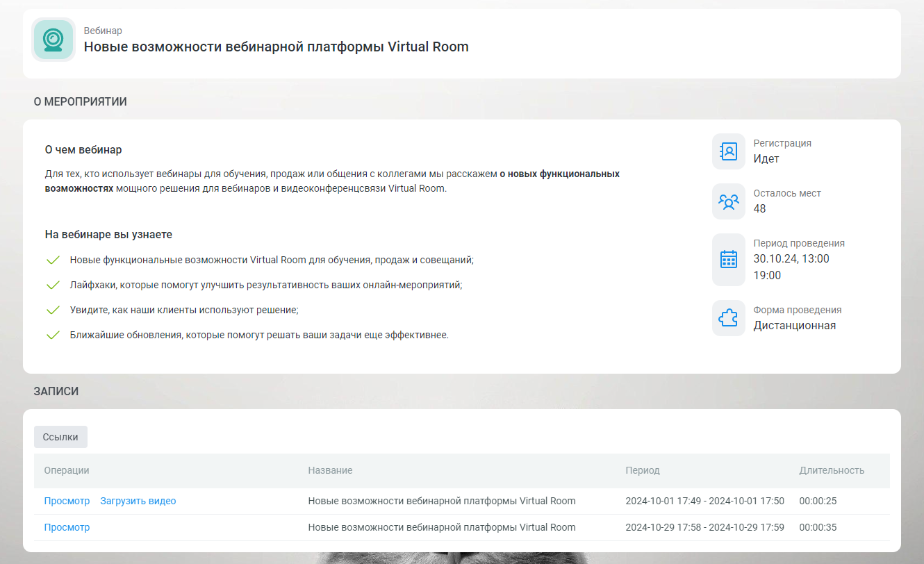Screen dimensions: 924x564
Task: Open Просмотр for the 2024-10-29 recording
Action: coord(67,527)
